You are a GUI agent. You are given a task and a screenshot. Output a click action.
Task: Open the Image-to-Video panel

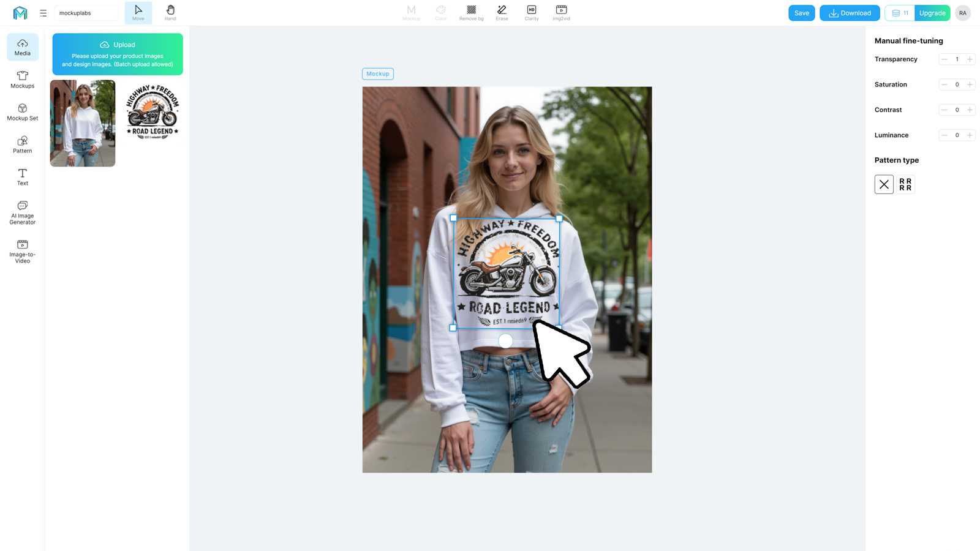23,252
